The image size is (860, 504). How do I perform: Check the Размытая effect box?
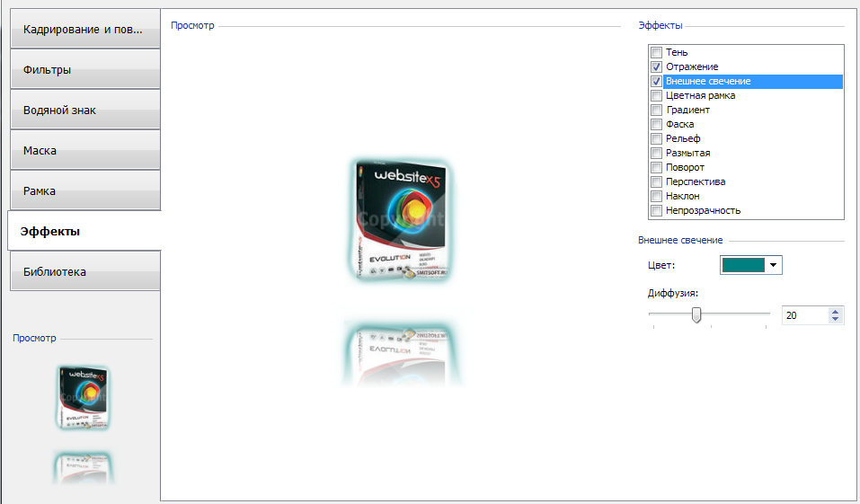pyautogui.click(x=657, y=153)
